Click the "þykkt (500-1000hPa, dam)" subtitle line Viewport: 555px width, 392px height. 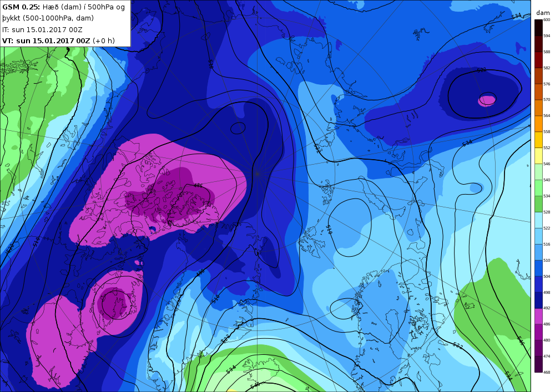(x=48, y=18)
